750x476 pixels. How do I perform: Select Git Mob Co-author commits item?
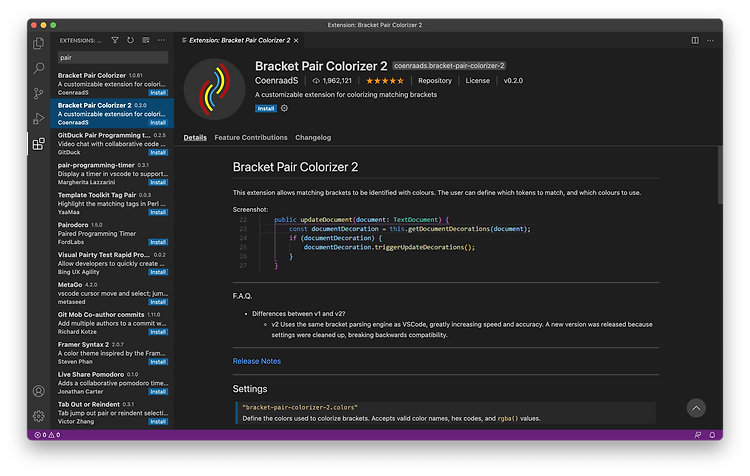pos(112,323)
